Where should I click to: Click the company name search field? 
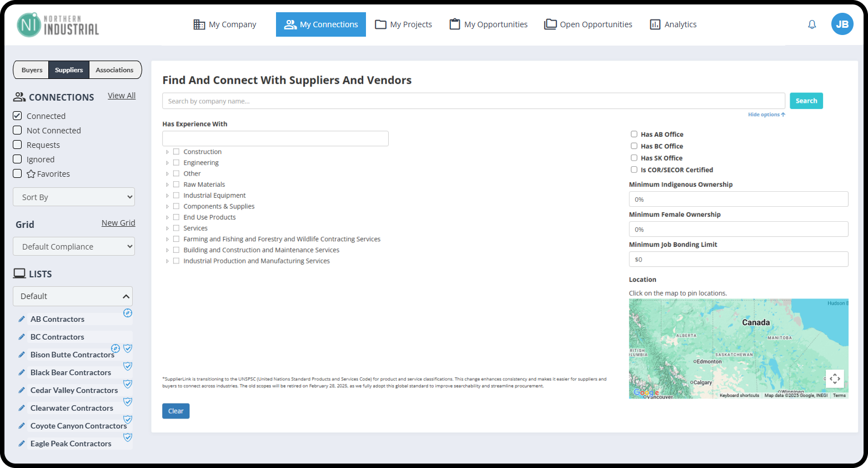[x=473, y=101]
